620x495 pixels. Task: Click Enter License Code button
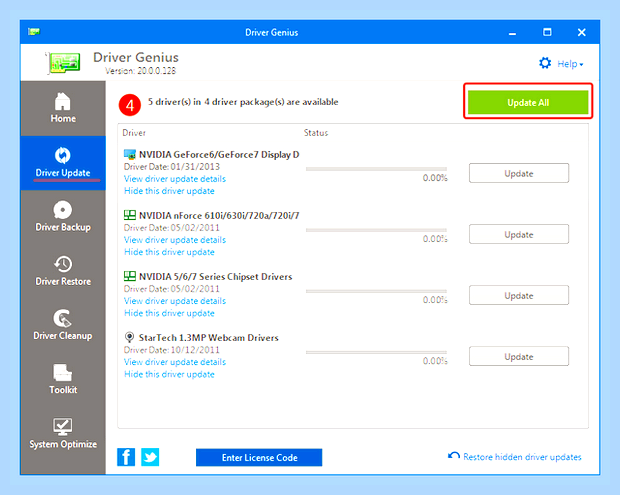point(259,457)
